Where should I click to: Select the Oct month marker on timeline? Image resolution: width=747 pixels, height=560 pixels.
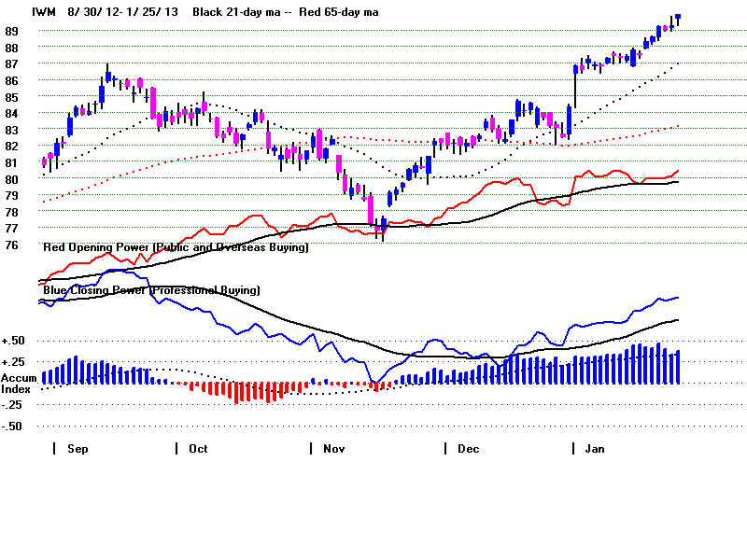pyautogui.click(x=198, y=449)
